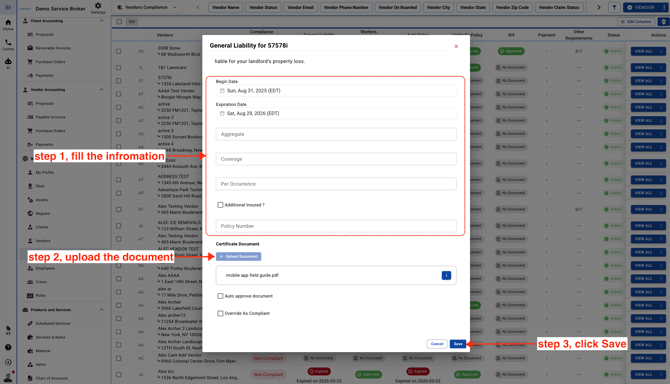The image size is (670, 384).
Task: Close the General Liability dialog with the X
Action: coord(456,46)
